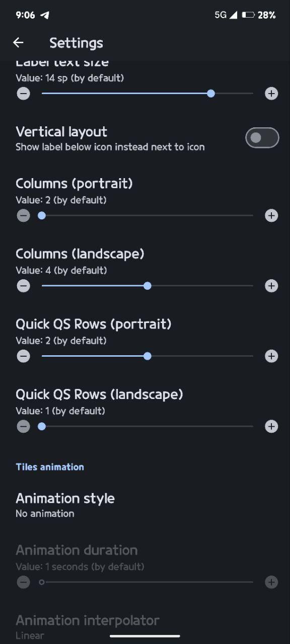Increase Quick QS Rows (landscape) value
The width and height of the screenshot is (290, 644).
coord(271,427)
